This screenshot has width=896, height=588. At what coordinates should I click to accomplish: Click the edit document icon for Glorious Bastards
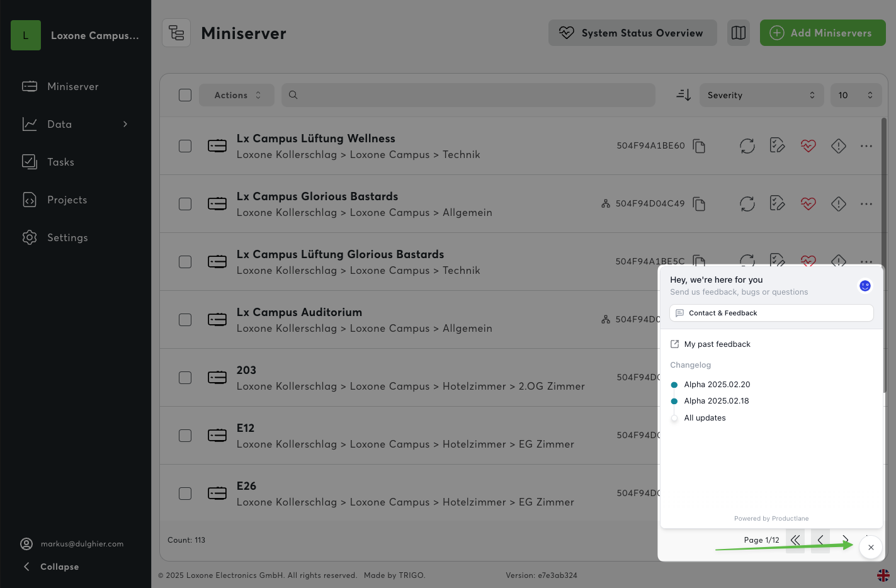pos(777,204)
